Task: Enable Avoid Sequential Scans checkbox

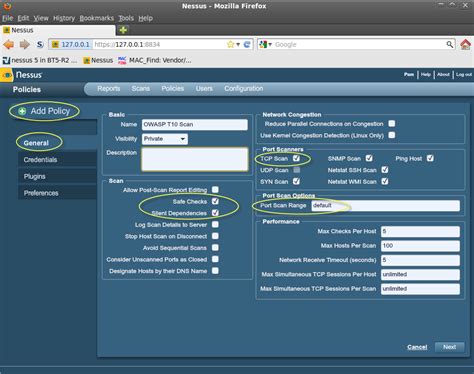Action: (x=215, y=248)
